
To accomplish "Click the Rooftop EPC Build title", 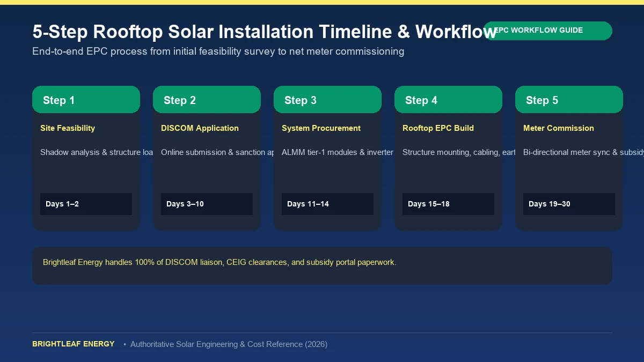I will [x=438, y=128].
